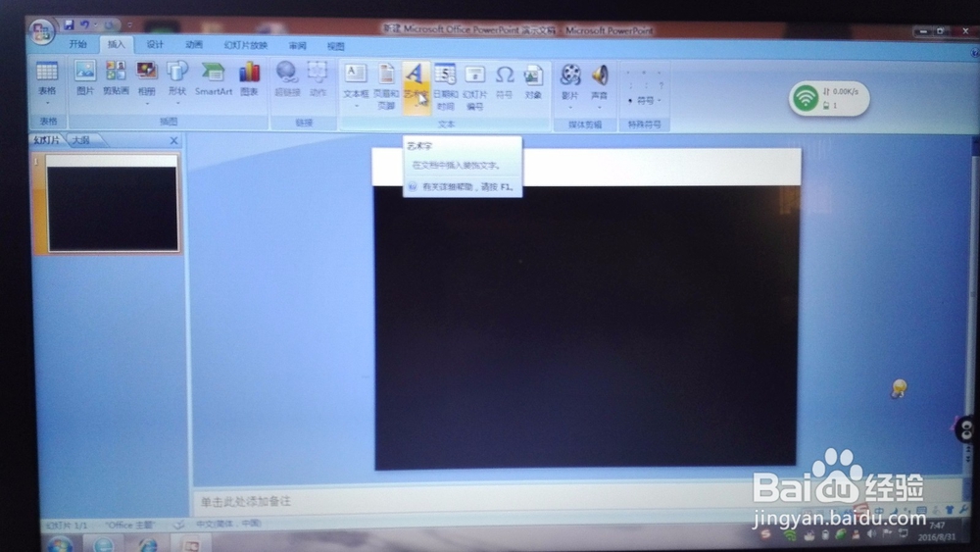980x552 pixels.
Task: Click the volume speaker tray icon
Action: coord(872,534)
